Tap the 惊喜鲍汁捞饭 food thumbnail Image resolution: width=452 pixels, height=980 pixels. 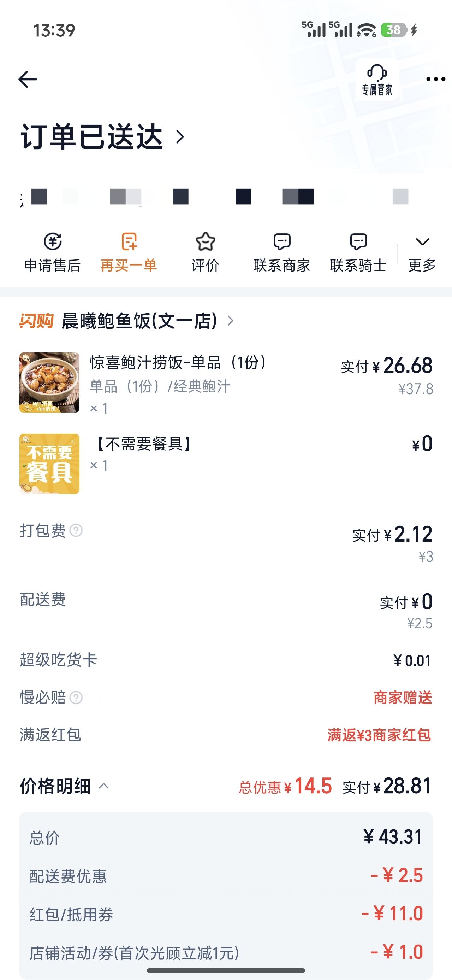point(49,382)
